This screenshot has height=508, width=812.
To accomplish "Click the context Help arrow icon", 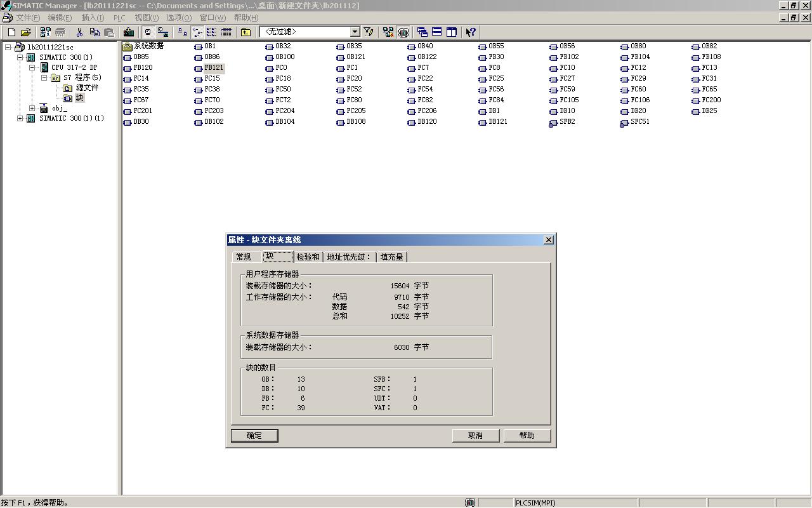I will click(471, 32).
